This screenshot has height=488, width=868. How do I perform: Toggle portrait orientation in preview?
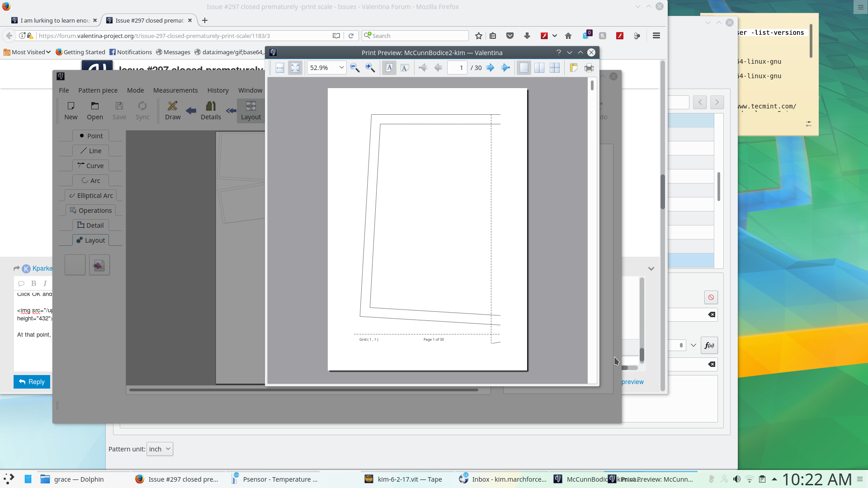click(x=389, y=68)
